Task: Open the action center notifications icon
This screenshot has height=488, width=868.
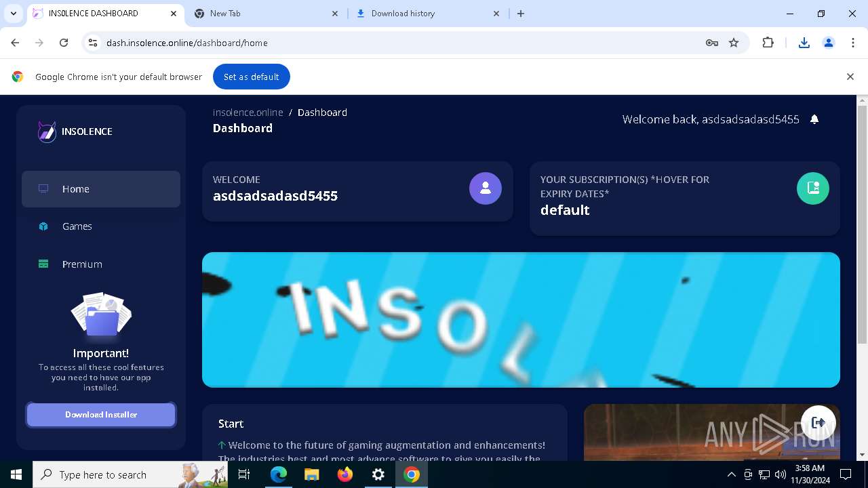Action: coord(846,474)
